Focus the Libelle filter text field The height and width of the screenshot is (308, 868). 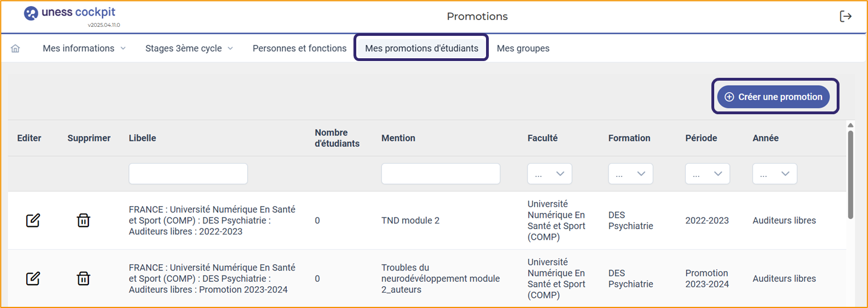pyautogui.click(x=188, y=174)
